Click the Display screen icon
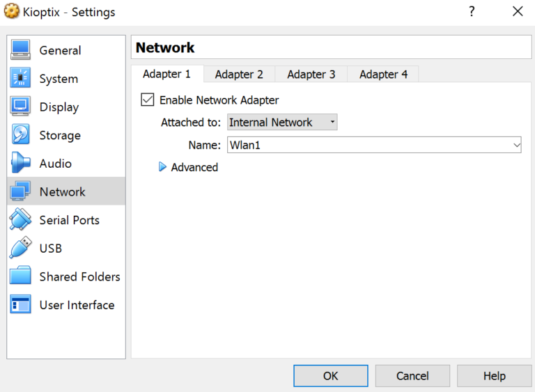Image resolution: width=535 pixels, height=392 pixels. (20, 107)
